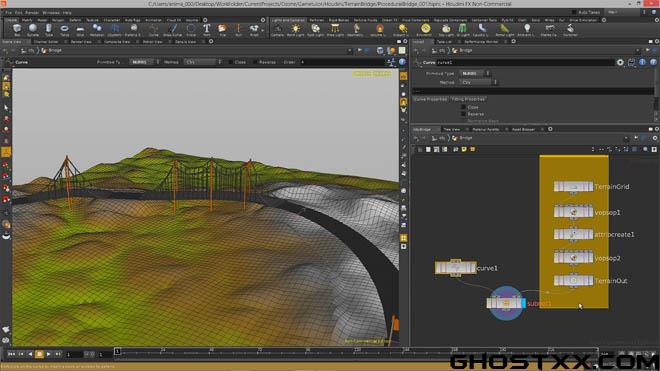Open Primitive Type dropdown in viewport toolbar

tap(145, 62)
